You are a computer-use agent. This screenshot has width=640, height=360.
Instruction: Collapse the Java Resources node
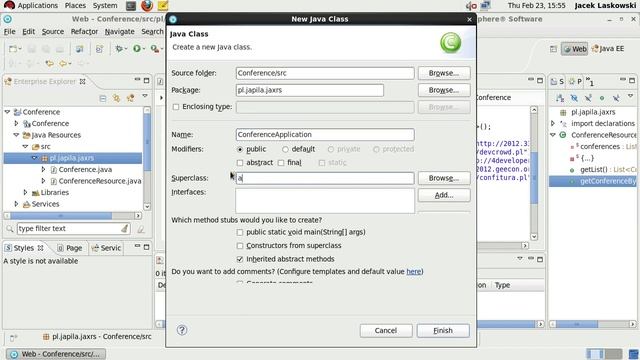16,135
